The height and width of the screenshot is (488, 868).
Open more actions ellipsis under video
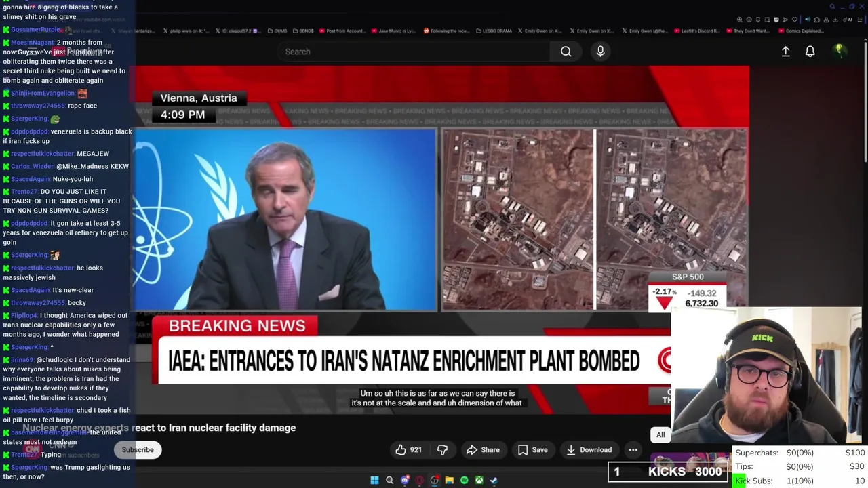click(633, 450)
